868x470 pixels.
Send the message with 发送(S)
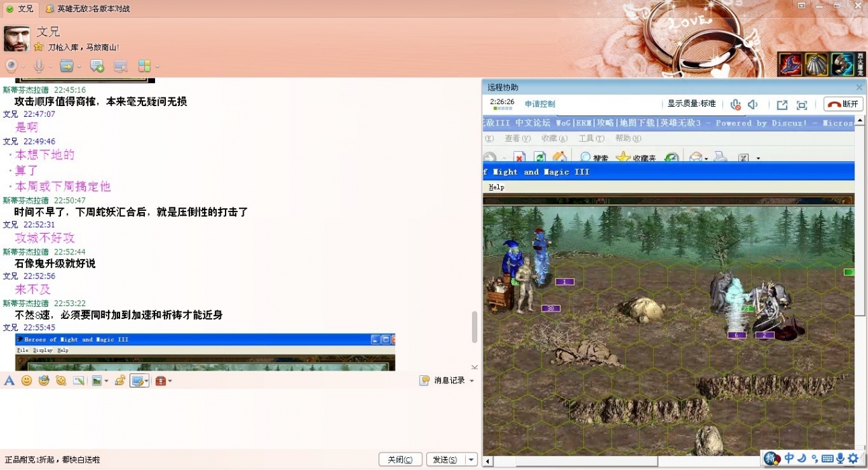446,460
